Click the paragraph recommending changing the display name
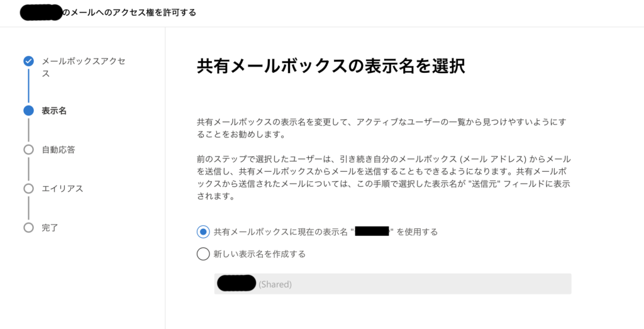The height and width of the screenshot is (329, 644). 381,128
